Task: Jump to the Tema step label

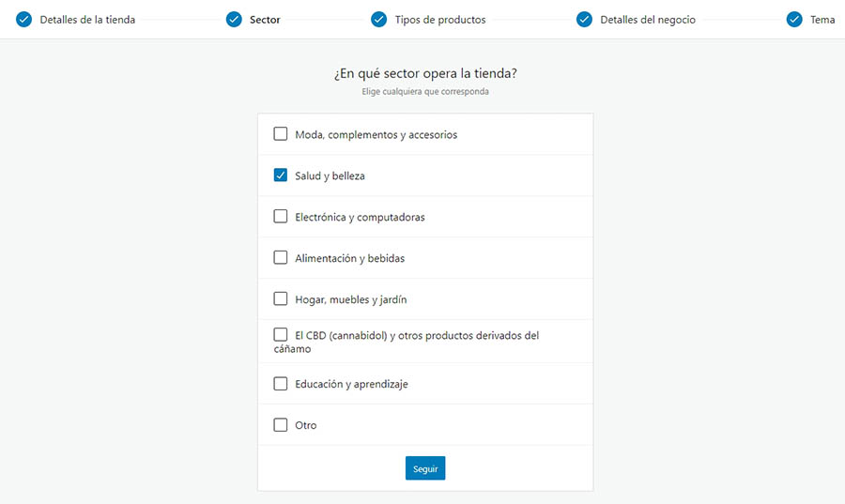Action: pos(822,20)
